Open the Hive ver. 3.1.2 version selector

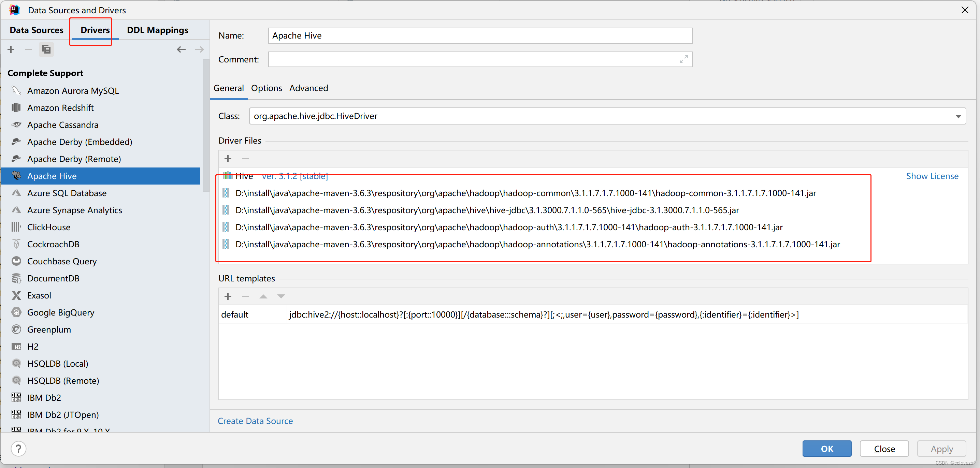click(x=295, y=176)
